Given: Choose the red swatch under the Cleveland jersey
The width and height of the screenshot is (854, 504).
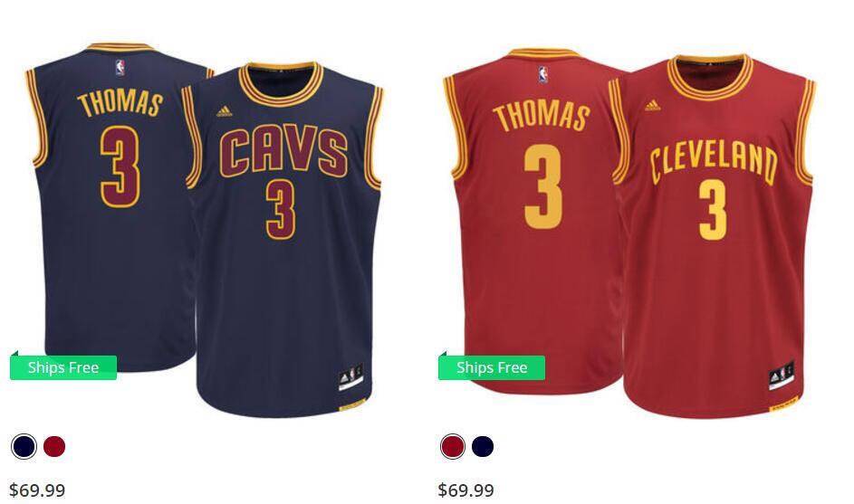Looking at the screenshot, I should click(453, 446).
